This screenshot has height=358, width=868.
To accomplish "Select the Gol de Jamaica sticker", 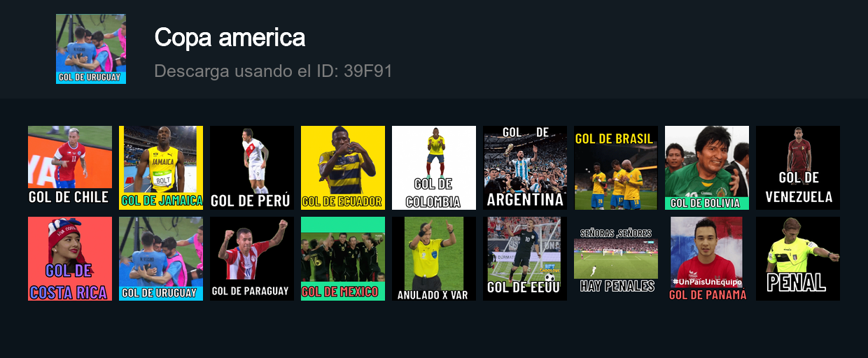I will tap(161, 168).
